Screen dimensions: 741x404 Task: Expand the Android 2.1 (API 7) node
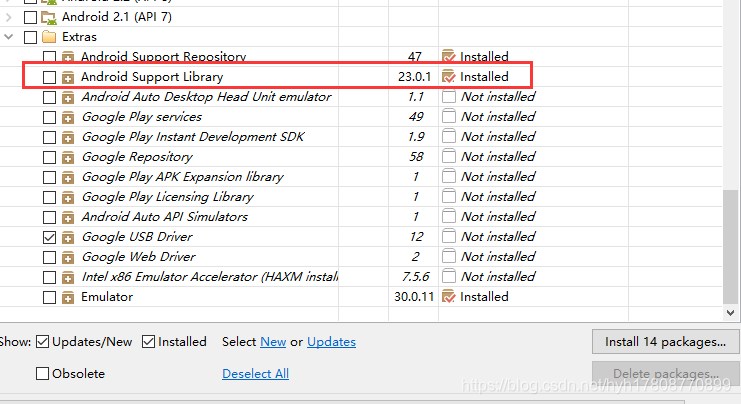tap(9, 17)
